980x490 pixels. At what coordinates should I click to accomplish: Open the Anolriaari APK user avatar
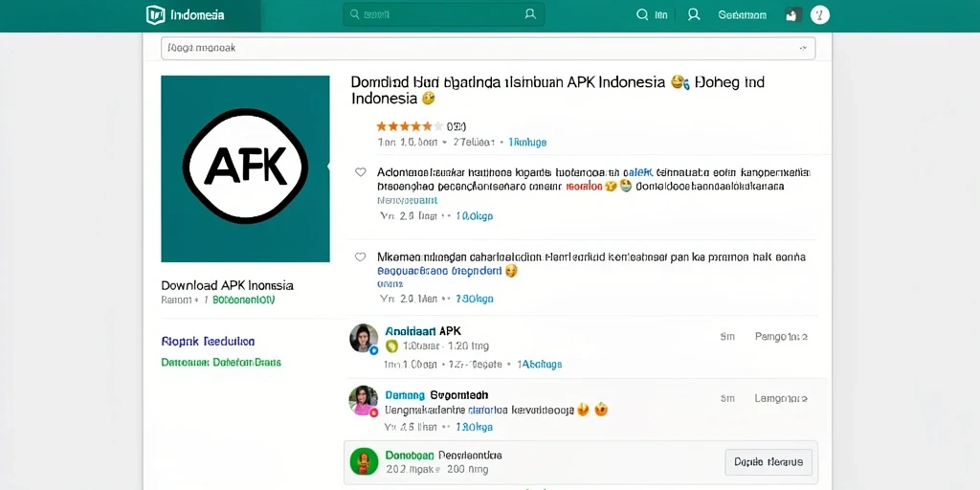(364, 338)
